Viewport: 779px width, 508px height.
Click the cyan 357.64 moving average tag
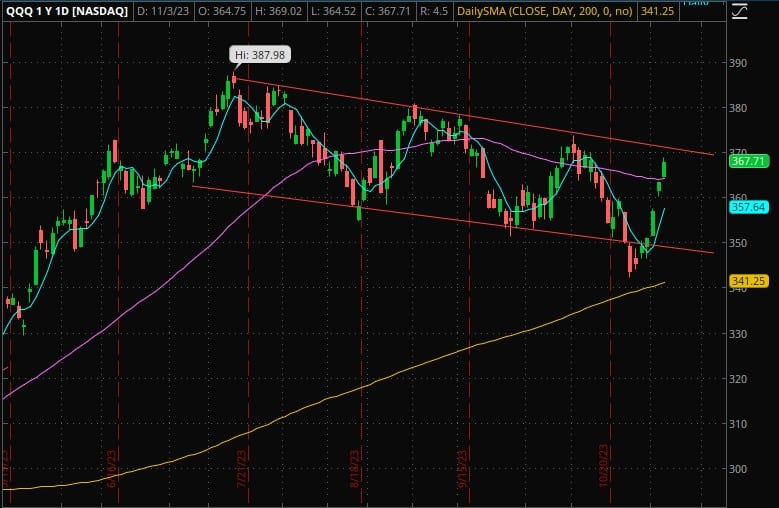pyautogui.click(x=749, y=207)
